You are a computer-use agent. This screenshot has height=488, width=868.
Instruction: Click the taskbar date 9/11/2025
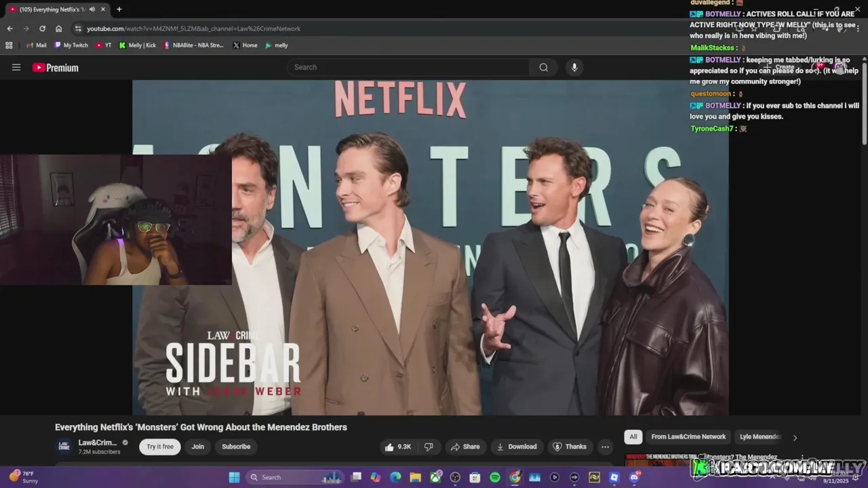coord(835,481)
